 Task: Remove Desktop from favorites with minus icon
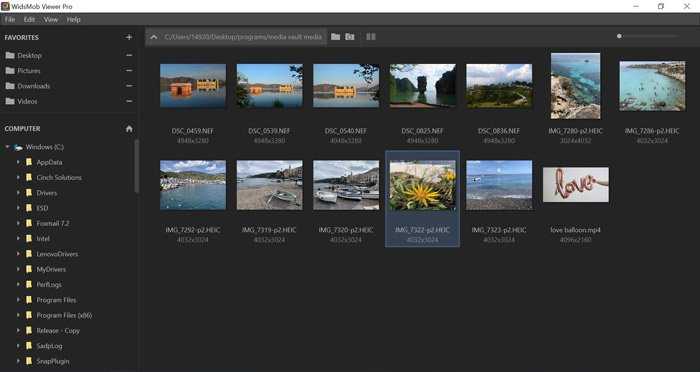click(x=129, y=55)
